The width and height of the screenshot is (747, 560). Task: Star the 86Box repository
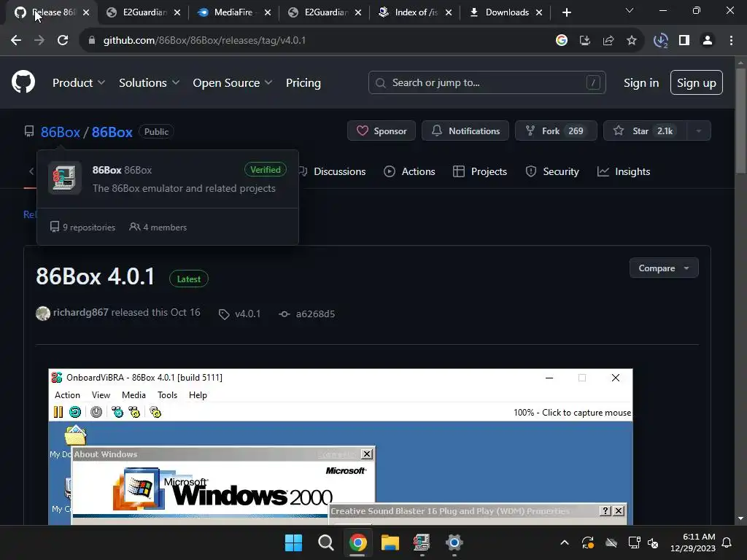645,131
